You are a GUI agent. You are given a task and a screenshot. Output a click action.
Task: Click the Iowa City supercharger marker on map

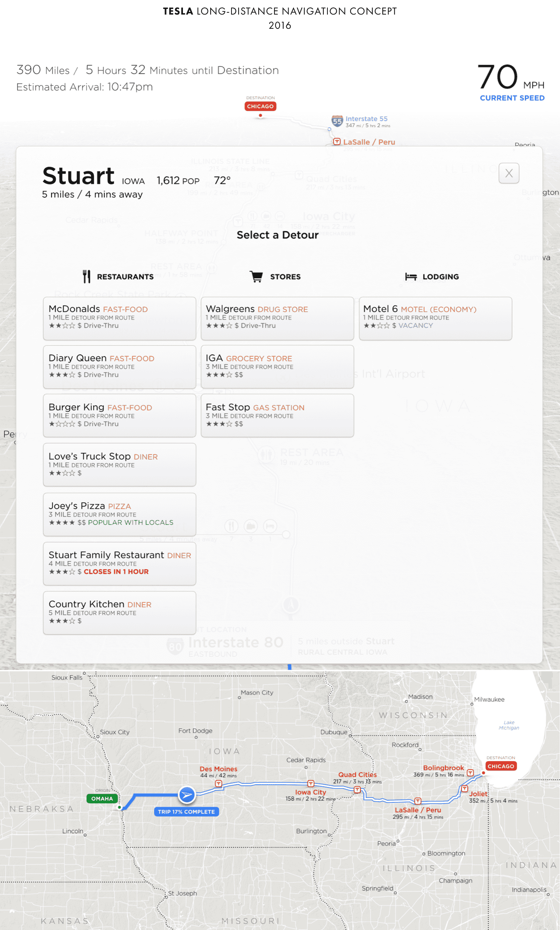[311, 784]
